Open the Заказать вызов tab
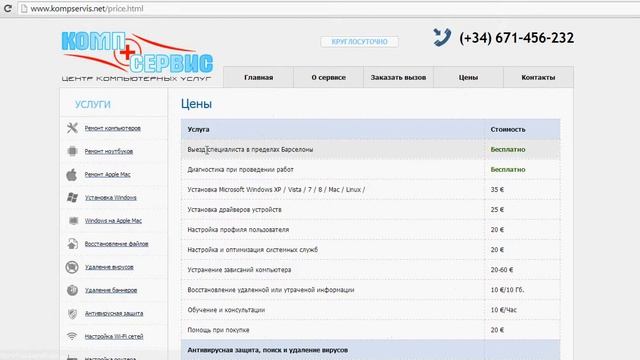The width and height of the screenshot is (640, 360). [398, 77]
